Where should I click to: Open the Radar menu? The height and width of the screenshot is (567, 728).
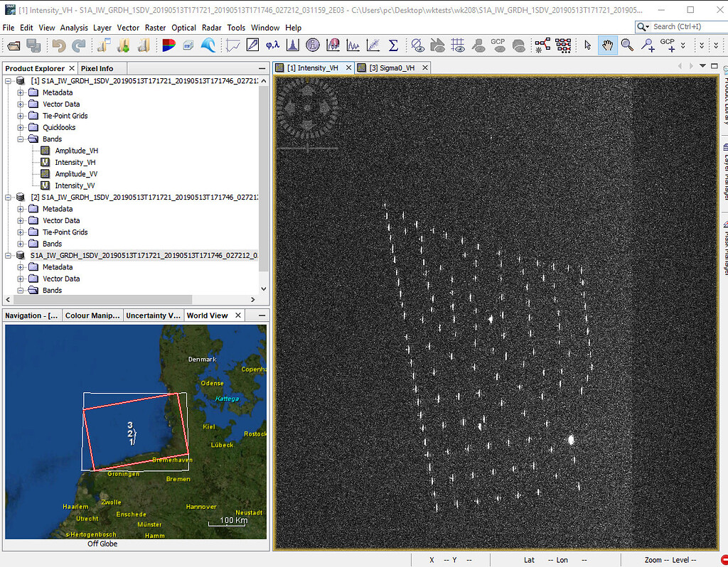[x=211, y=28]
